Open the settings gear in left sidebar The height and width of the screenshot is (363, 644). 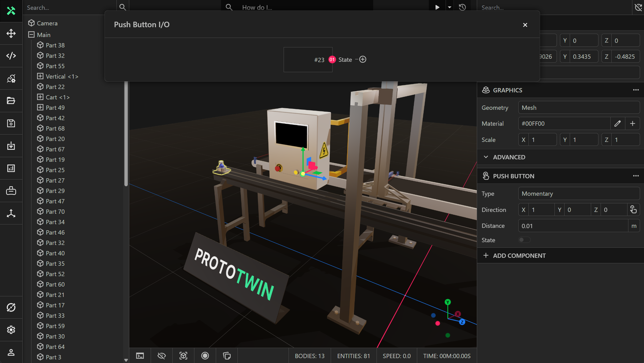(11, 330)
